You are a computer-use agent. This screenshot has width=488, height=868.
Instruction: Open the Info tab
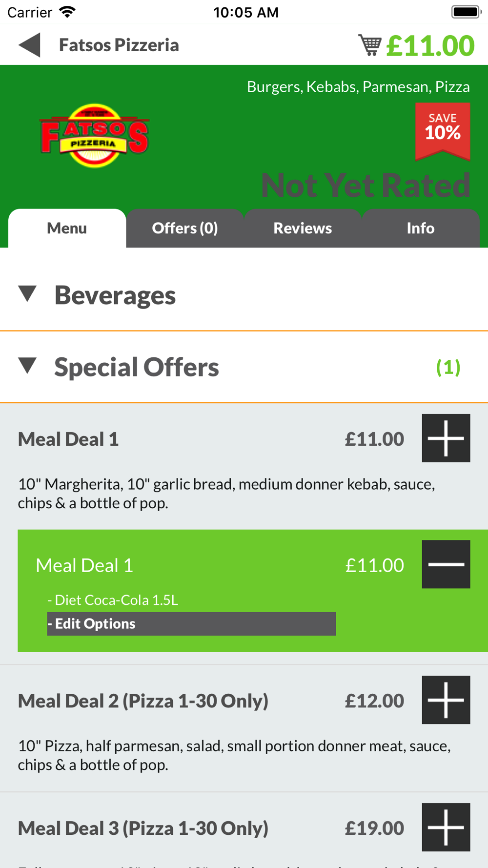click(421, 228)
